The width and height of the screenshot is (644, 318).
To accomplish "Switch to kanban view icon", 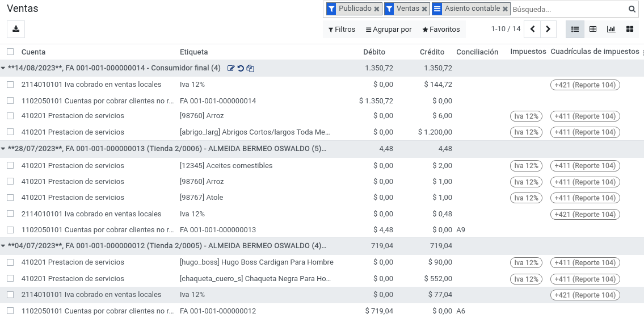I will [x=630, y=29].
